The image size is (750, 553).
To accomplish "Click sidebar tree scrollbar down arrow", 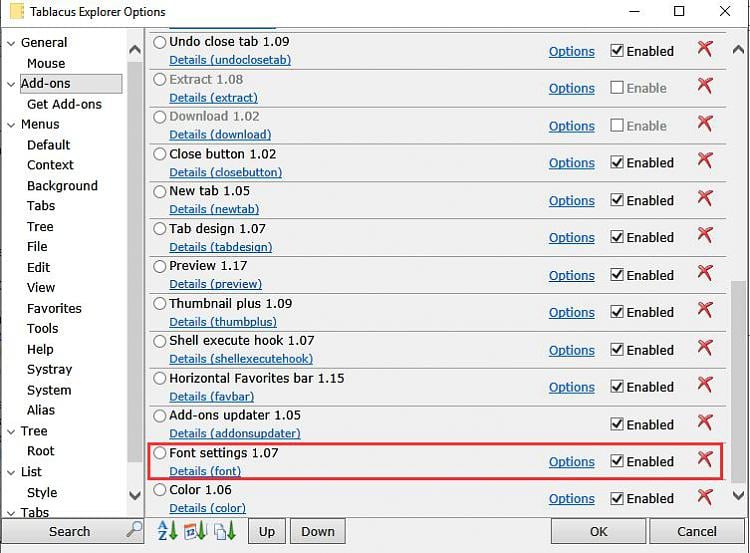I will click(135, 495).
